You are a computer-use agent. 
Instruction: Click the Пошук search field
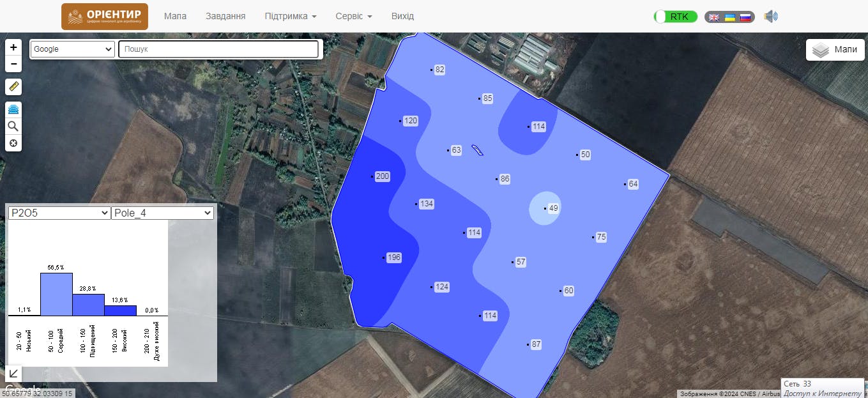coord(218,49)
